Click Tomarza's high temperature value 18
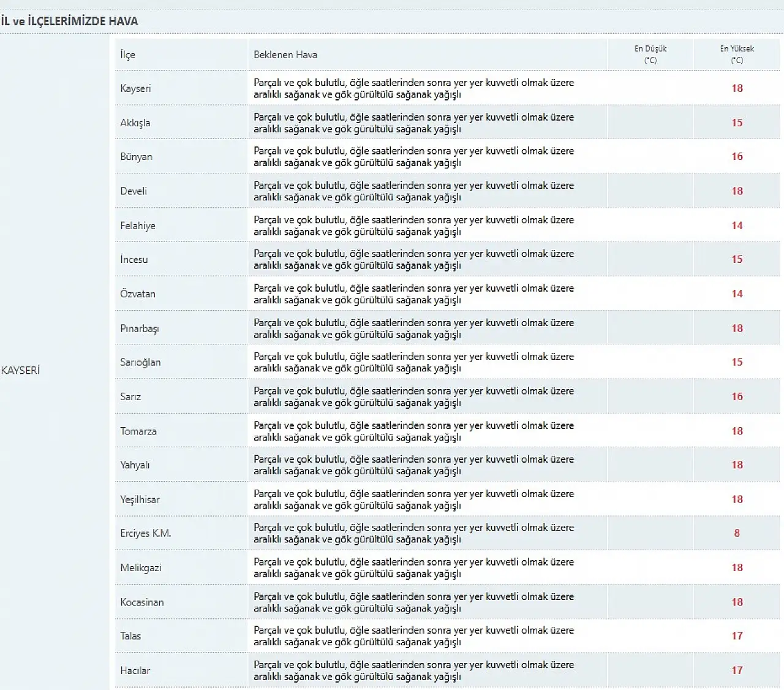The image size is (784, 690). pos(737,431)
